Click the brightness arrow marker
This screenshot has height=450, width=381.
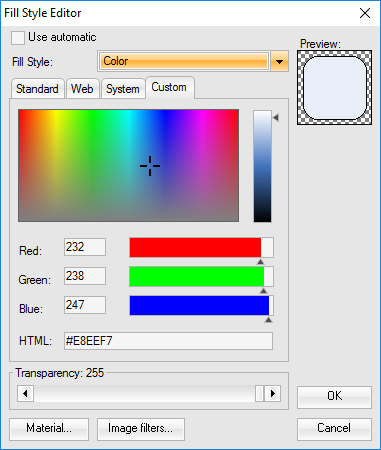point(276,117)
